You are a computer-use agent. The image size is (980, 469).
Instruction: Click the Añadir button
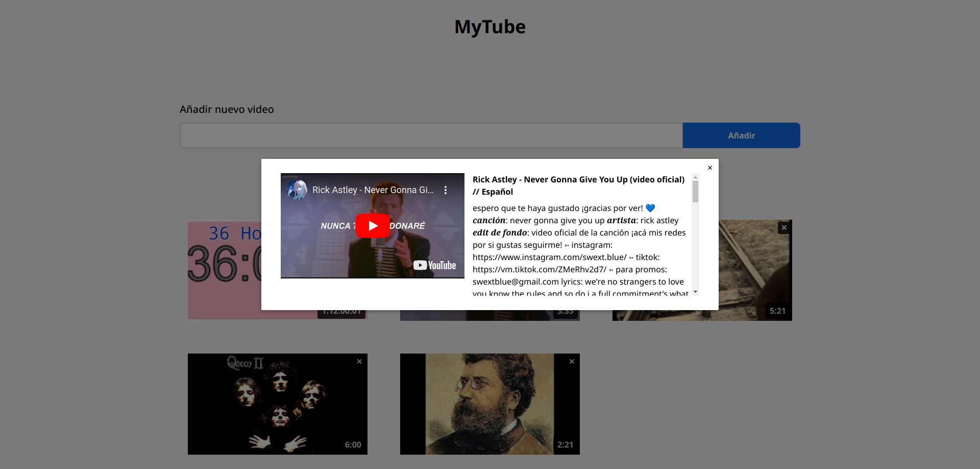tap(741, 135)
